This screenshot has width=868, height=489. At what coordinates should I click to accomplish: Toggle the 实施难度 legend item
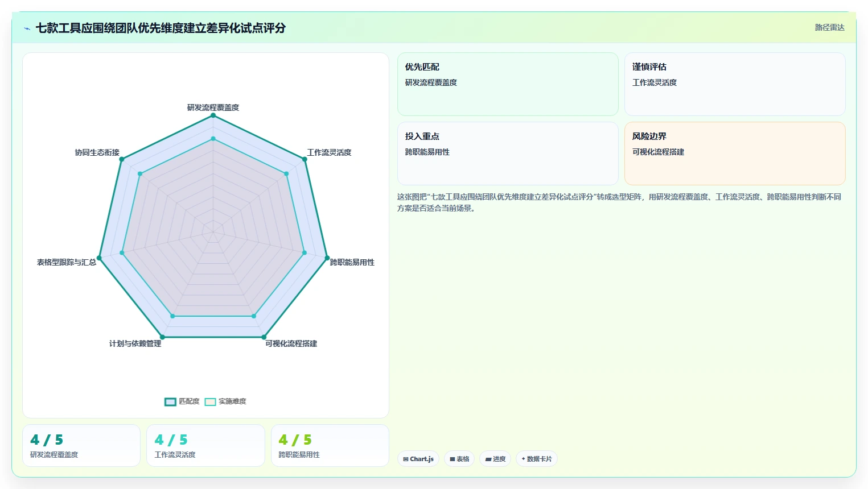pos(225,401)
